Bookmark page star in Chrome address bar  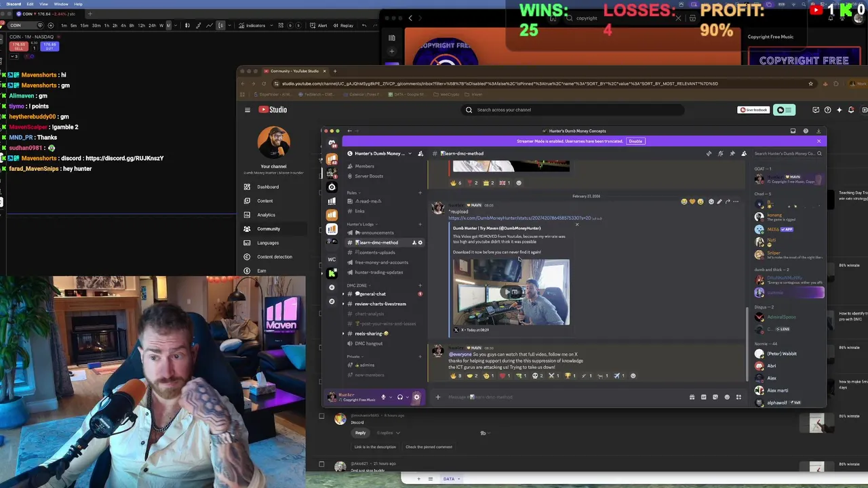[810, 83]
